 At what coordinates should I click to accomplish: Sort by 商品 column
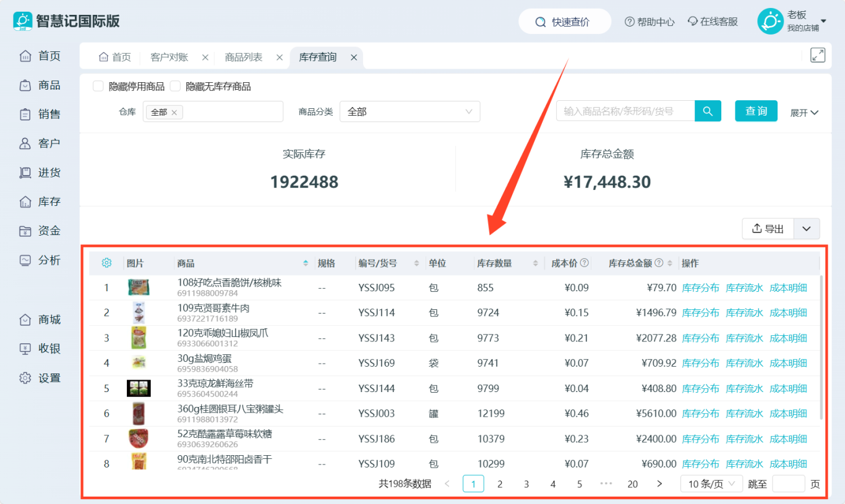coord(305,263)
